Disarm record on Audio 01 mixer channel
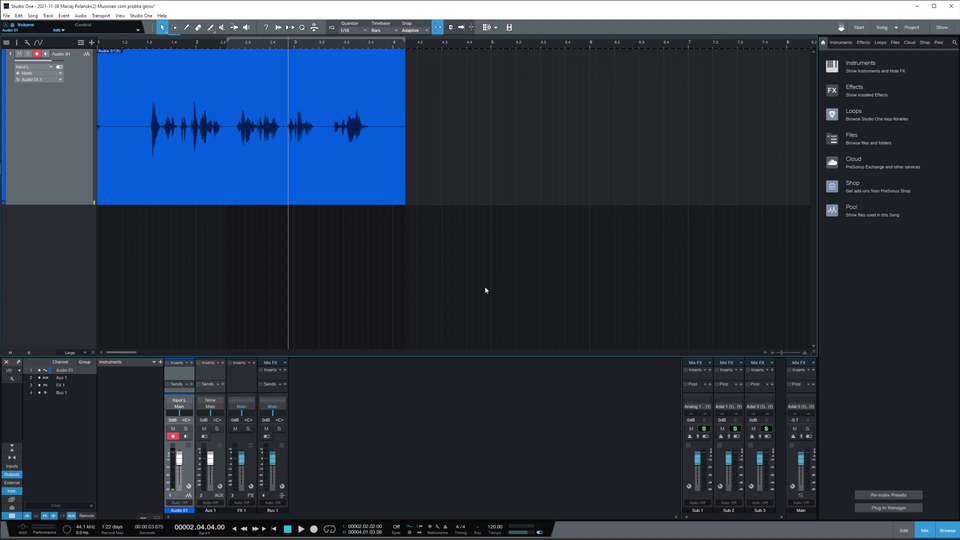Image resolution: width=960 pixels, height=540 pixels. pos(173,436)
